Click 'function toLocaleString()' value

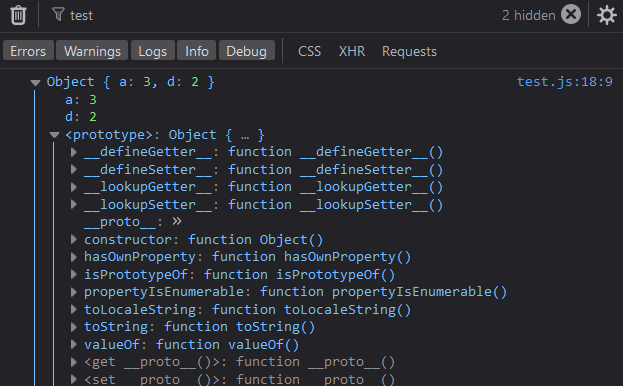[312, 309]
